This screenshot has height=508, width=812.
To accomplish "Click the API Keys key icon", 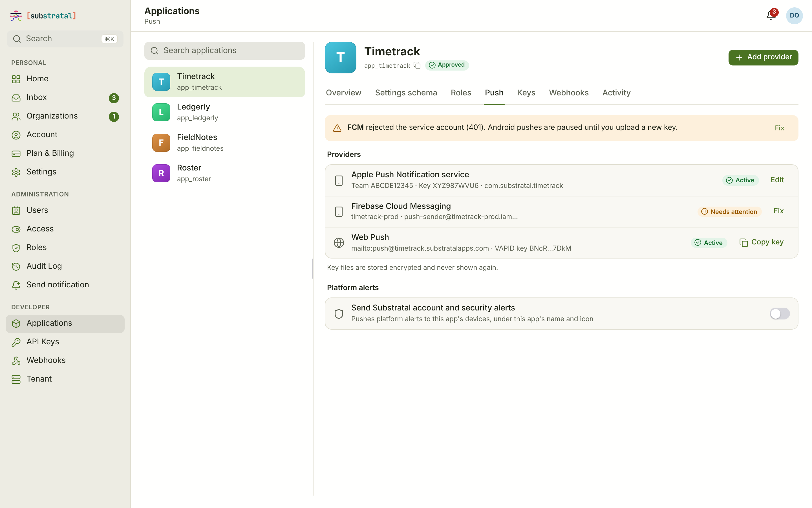I will tap(16, 342).
